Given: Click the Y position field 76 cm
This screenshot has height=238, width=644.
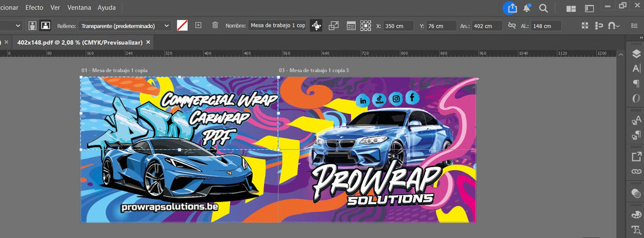Looking at the screenshot, I should click(x=441, y=26).
